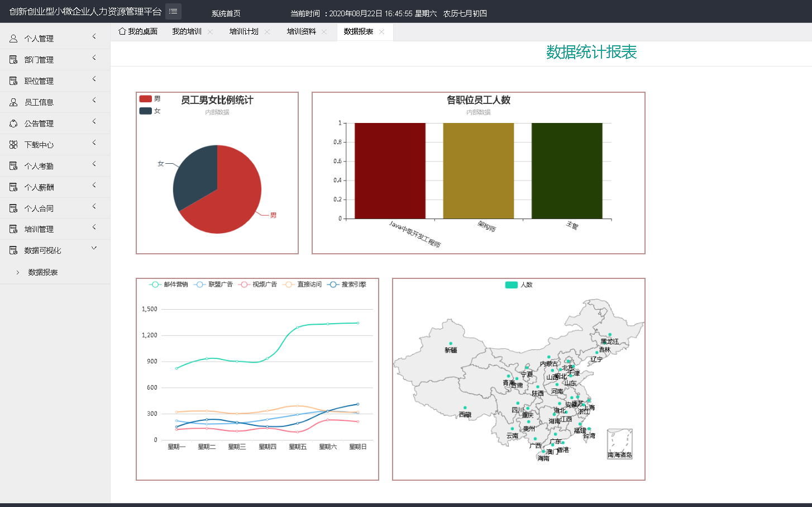
Task: Click the 部门管理 sidebar icon
Action: click(x=12, y=59)
